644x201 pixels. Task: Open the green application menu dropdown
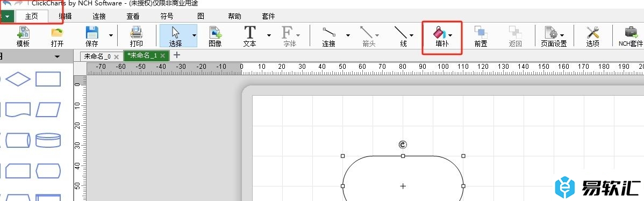pyautogui.click(x=8, y=17)
